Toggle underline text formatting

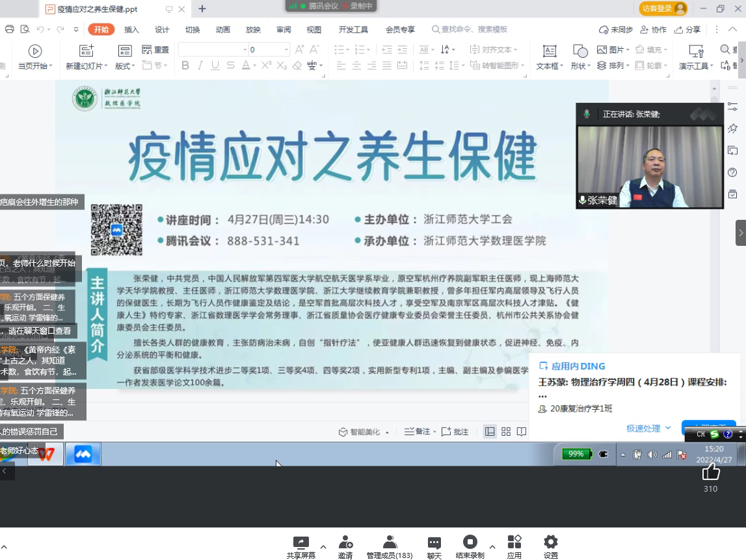[215, 66]
